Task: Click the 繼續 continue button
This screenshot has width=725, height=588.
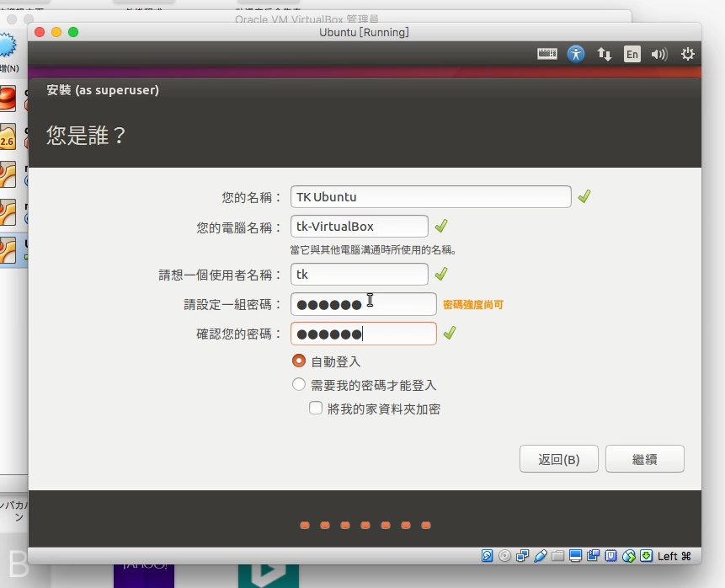Action: 644,459
